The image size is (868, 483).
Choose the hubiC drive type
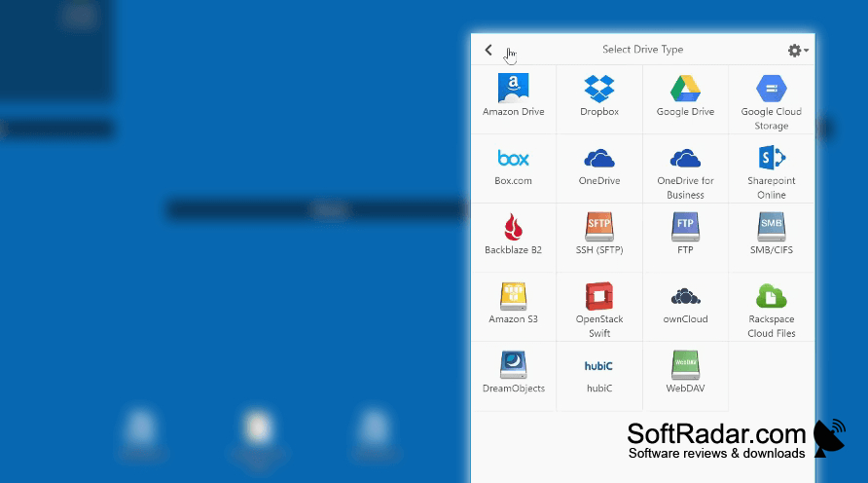[x=599, y=376]
